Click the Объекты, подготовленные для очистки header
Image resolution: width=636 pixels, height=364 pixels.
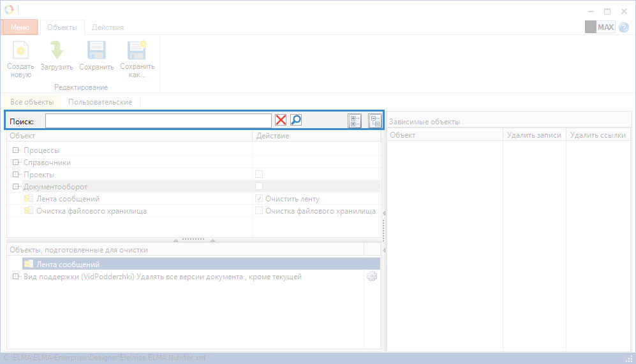click(x=186, y=250)
